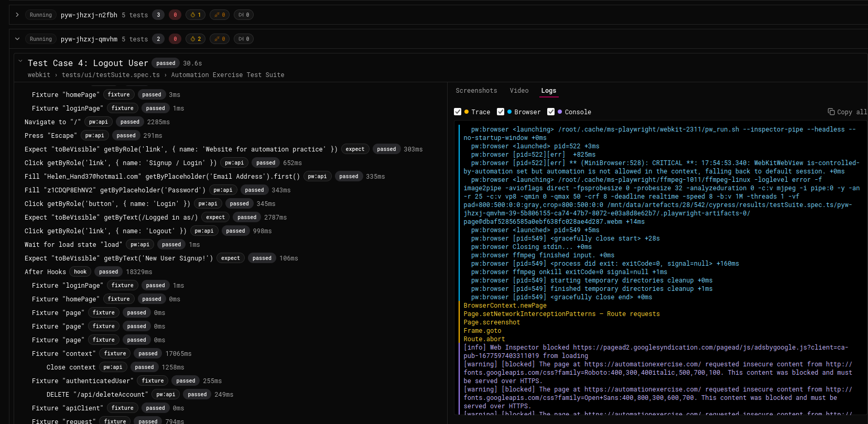This screenshot has height=424, width=868.
Task: Toggle the Browser log checkbox
Action: 501,112
